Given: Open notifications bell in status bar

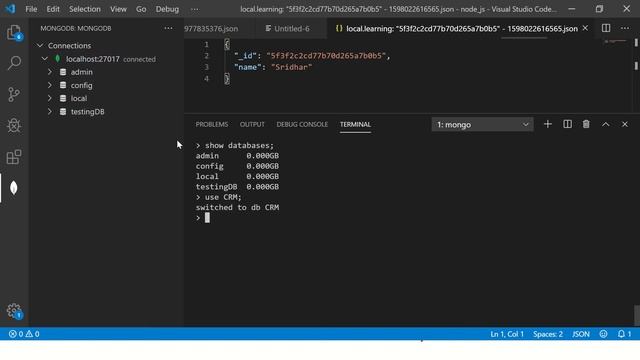Looking at the screenshot, I should tap(624, 334).
